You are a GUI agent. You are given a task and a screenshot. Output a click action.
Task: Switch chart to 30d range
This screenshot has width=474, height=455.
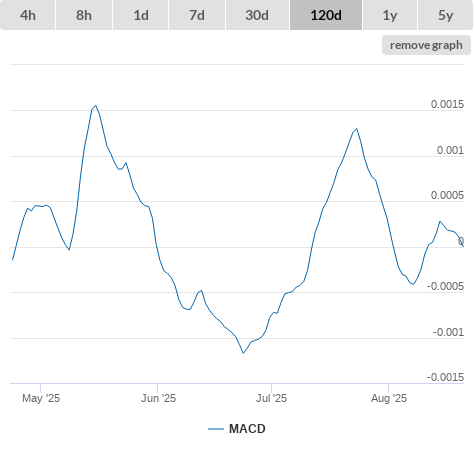pos(257,15)
